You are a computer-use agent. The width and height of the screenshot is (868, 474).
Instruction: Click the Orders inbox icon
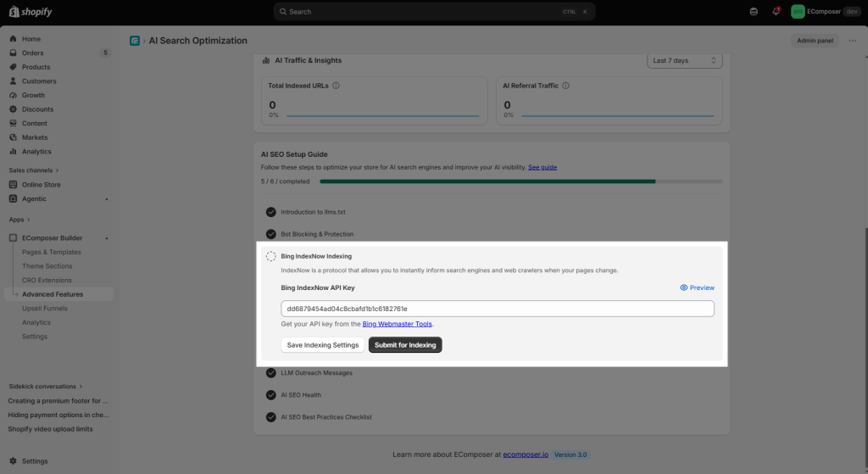pyautogui.click(x=14, y=53)
